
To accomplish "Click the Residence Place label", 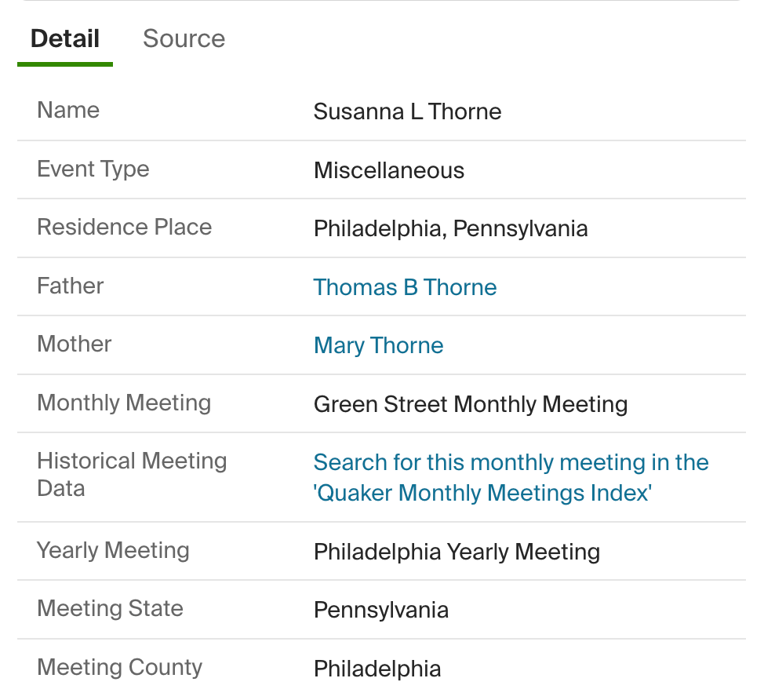I will [x=124, y=227].
